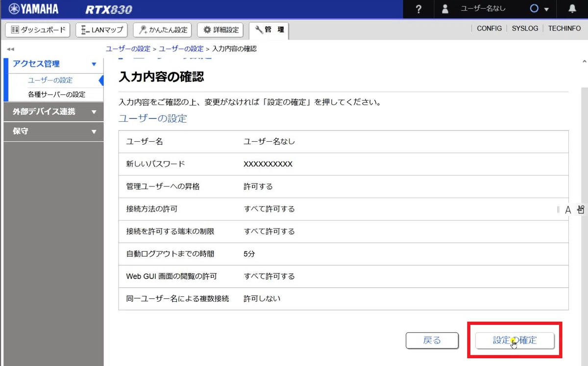Click the 入力内容の確認 heading
588x366 pixels.
tap(161, 77)
